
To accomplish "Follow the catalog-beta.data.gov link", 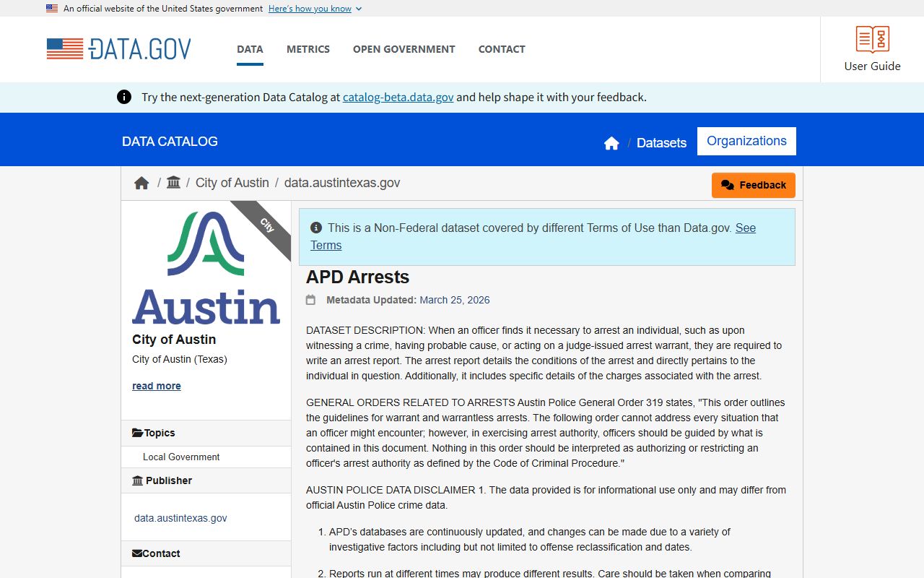I will (x=398, y=97).
